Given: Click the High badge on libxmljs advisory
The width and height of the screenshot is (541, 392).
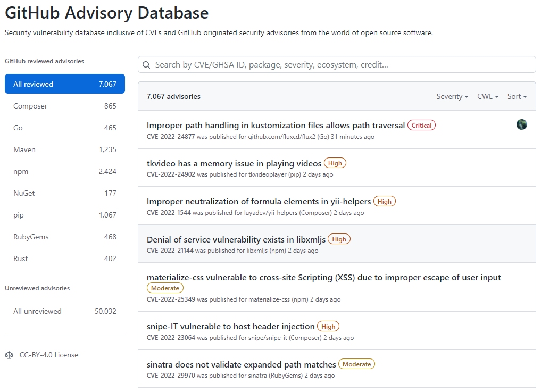Looking at the screenshot, I should (x=339, y=239).
